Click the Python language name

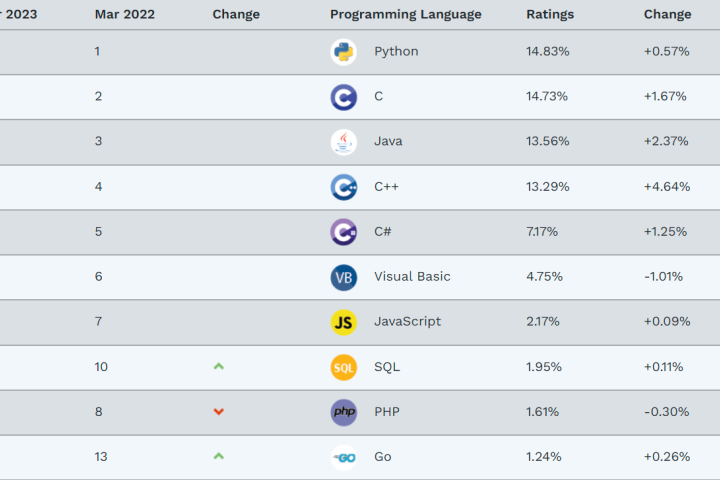(x=396, y=51)
